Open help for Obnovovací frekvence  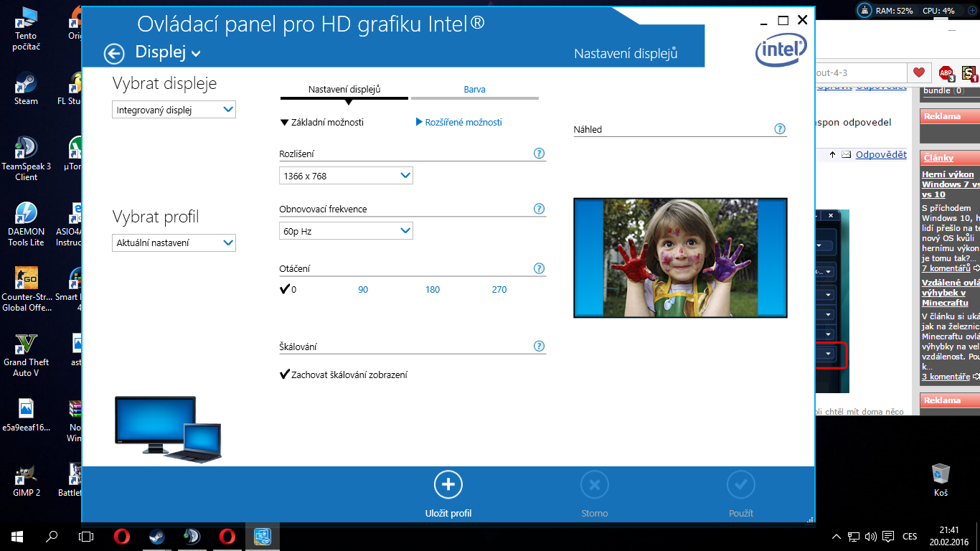coord(539,209)
